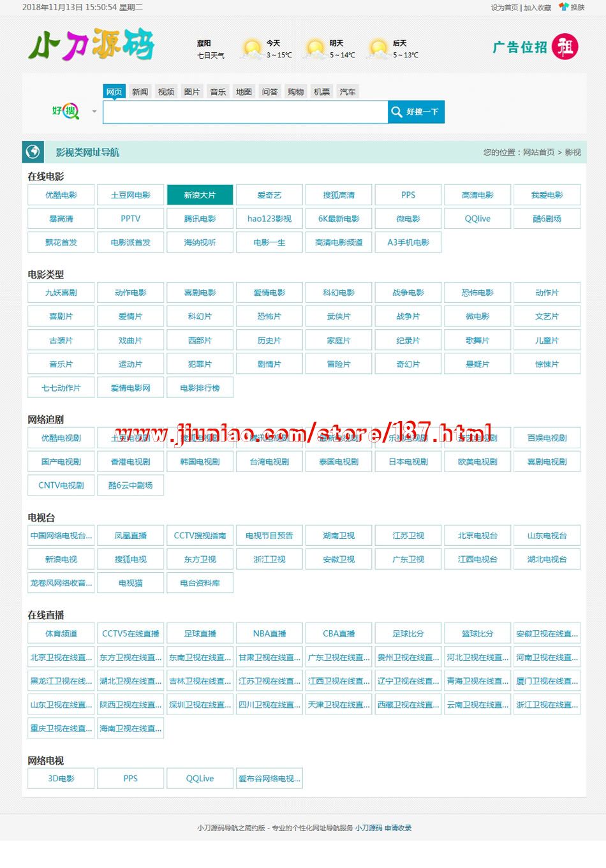Screen dimensions: 606x868
Task: Open the PPS link under 网络电视
Action: pyautogui.click(x=131, y=779)
